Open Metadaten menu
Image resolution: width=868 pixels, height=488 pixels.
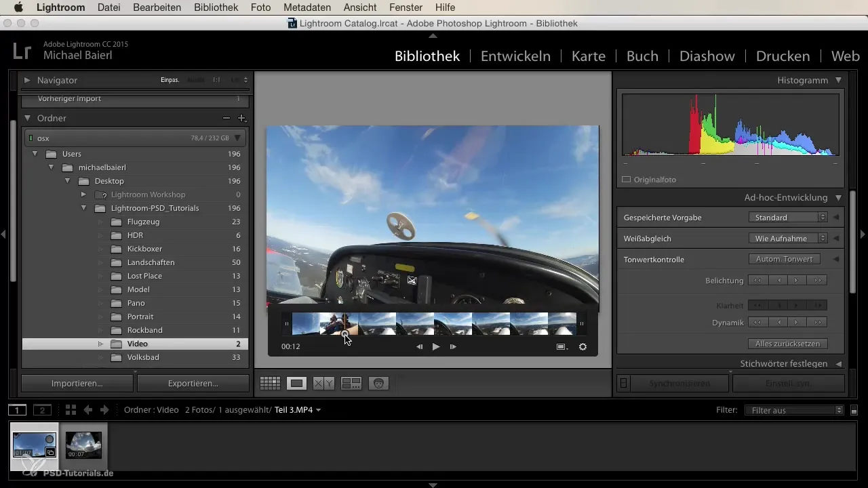pyautogui.click(x=308, y=7)
